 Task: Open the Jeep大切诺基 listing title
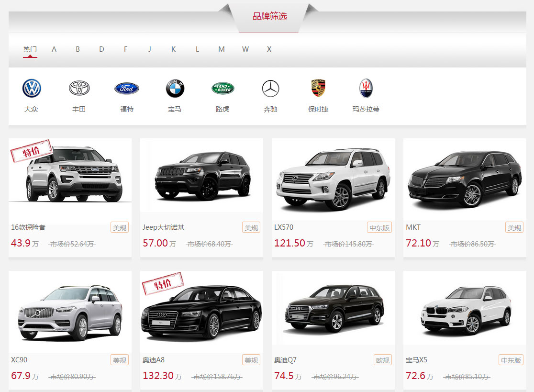(x=163, y=227)
